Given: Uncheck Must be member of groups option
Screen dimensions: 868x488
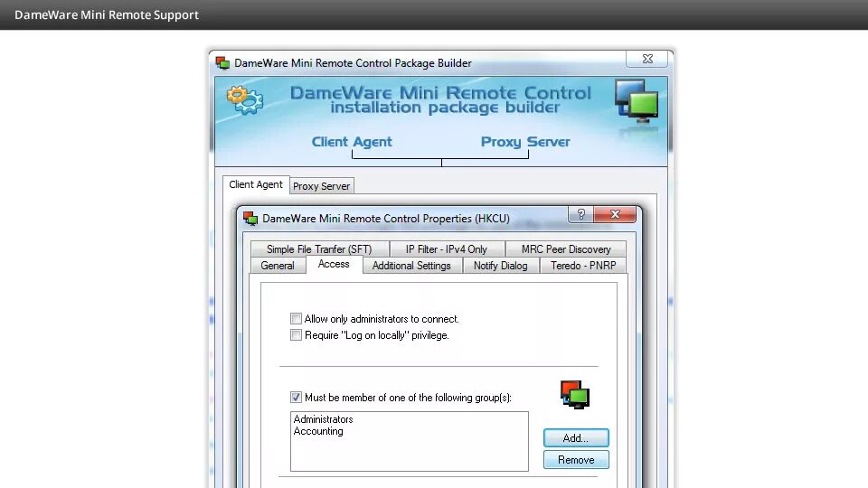Looking at the screenshot, I should (297, 398).
